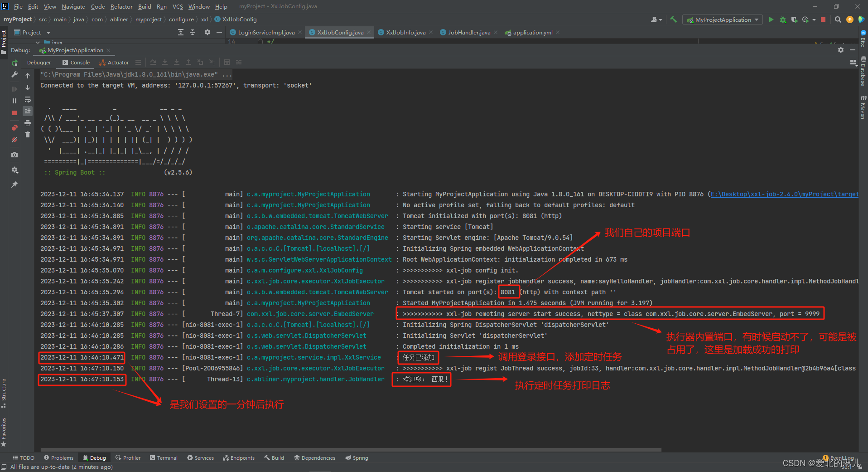Click the orange update arrow icon
The image size is (868, 472).
pyautogui.click(x=850, y=19)
